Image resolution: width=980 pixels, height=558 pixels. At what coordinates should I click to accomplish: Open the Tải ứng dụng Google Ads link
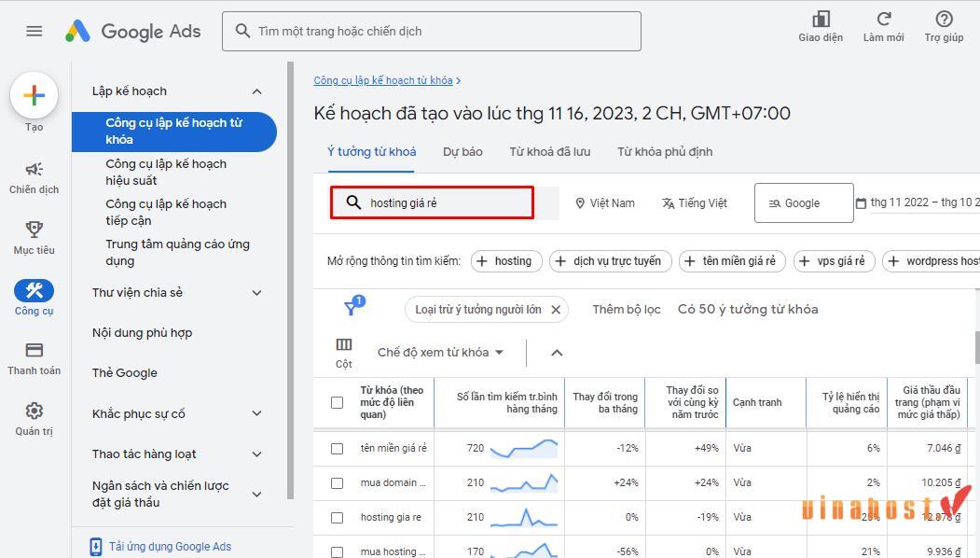coord(169,546)
